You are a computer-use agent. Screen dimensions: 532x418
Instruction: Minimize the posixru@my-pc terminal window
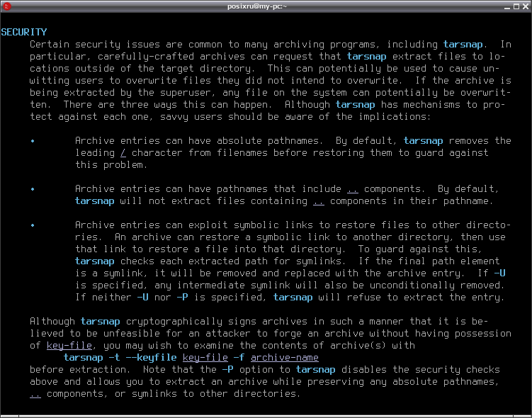pyautogui.click(x=507, y=7)
